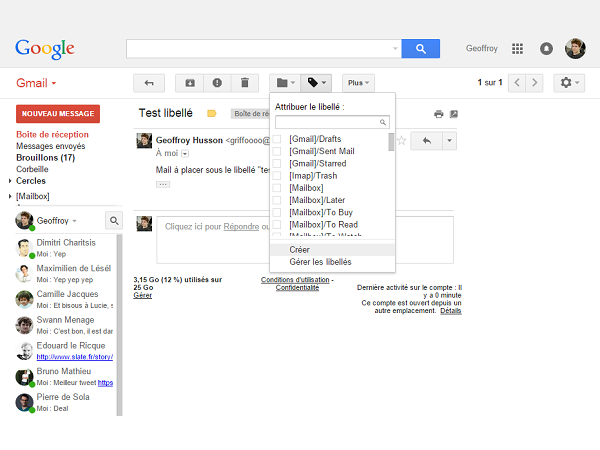Reply using the arrow button

pos(427,141)
